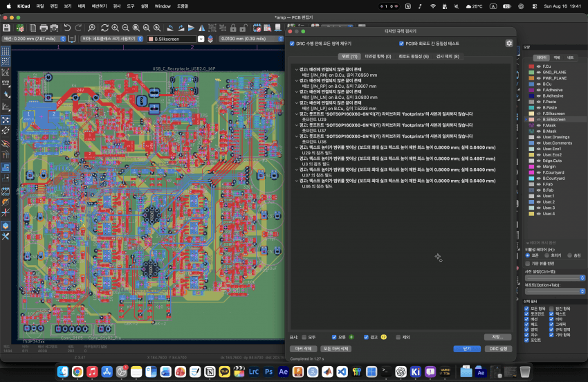Image resolution: width=588 pixels, height=382 pixels.
Task: Open the track width dropdown
Action: [x=34, y=39]
